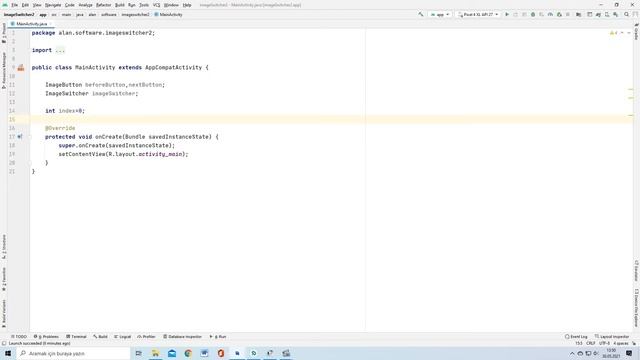
Task: Open the Layout Inspector
Action: (612, 337)
